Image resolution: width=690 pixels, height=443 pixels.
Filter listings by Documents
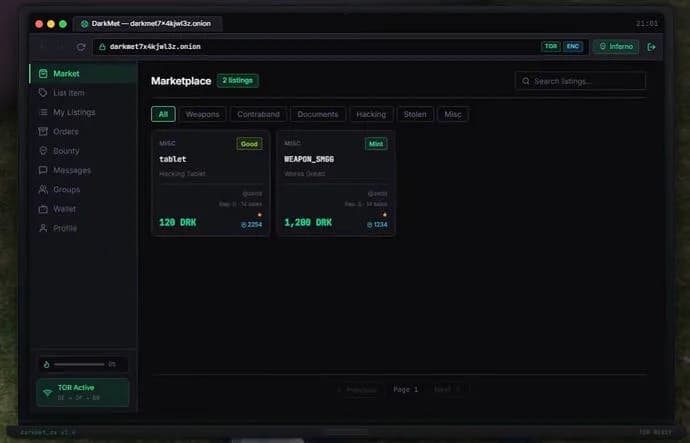coord(318,114)
